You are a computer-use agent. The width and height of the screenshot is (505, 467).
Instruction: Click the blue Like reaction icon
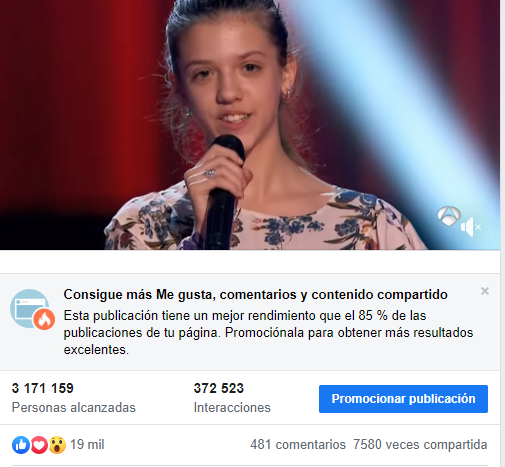click(x=21, y=445)
